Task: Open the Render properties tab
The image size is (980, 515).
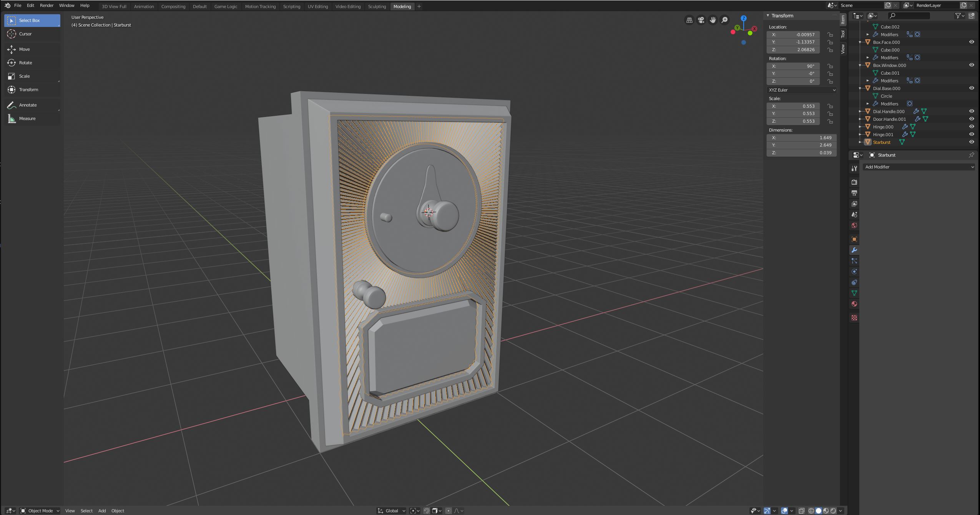Action: tap(854, 182)
